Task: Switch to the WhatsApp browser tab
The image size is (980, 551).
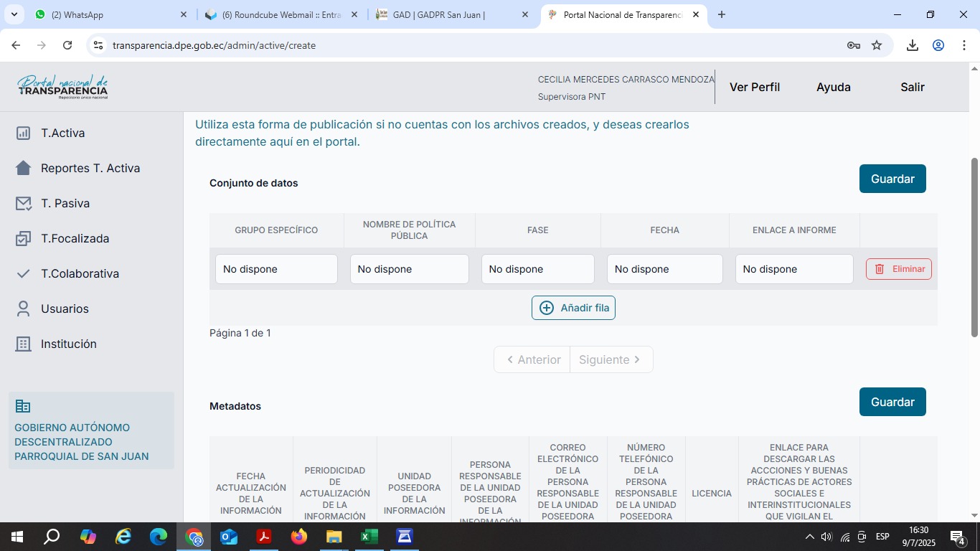Action: (108, 14)
